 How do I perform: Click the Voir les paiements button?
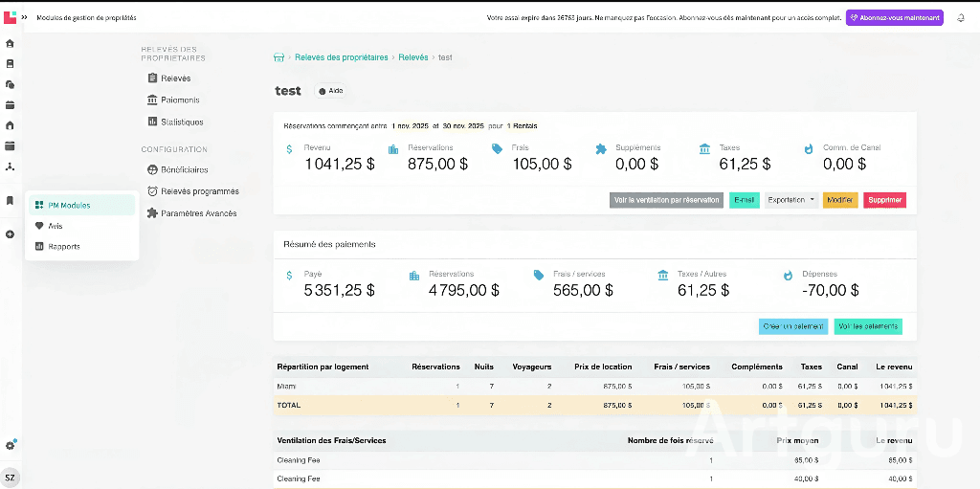868,326
